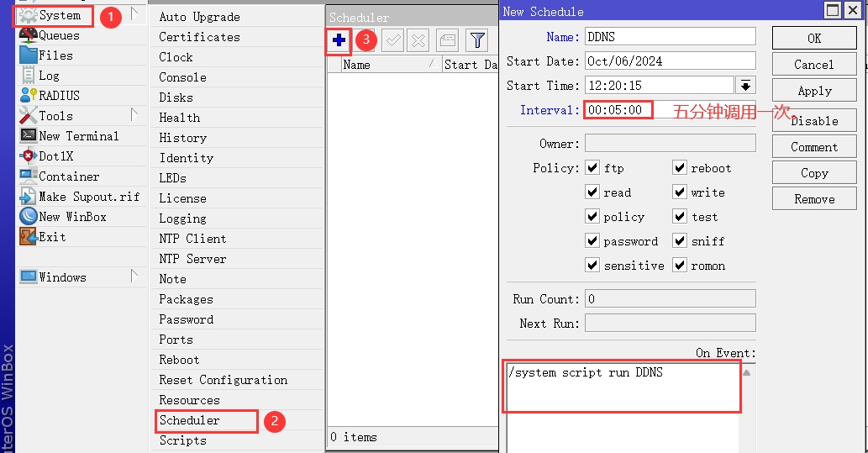Click the blue plus add schedule button
The height and width of the screenshot is (453, 868).
pyautogui.click(x=339, y=40)
